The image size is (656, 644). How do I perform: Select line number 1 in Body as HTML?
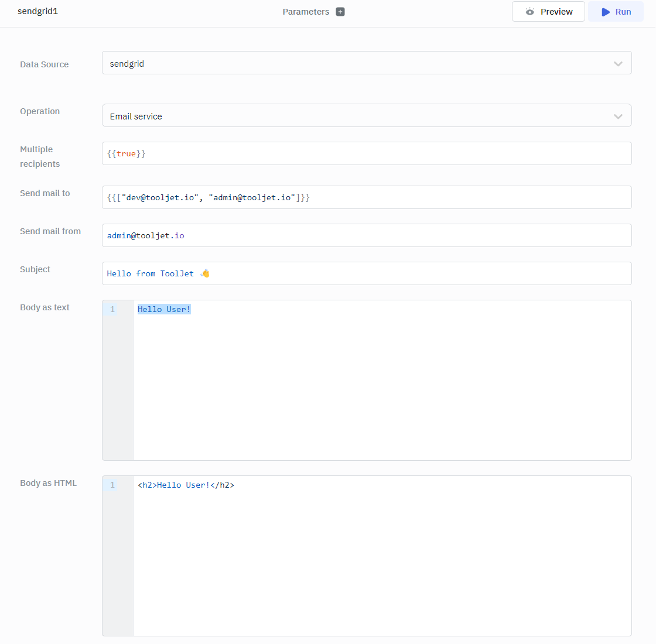point(112,485)
